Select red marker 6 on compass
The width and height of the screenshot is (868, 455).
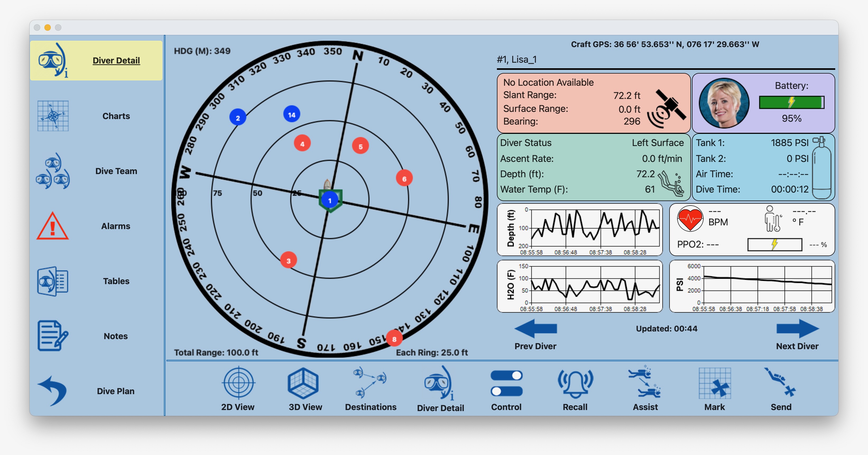[x=404, y=178]
